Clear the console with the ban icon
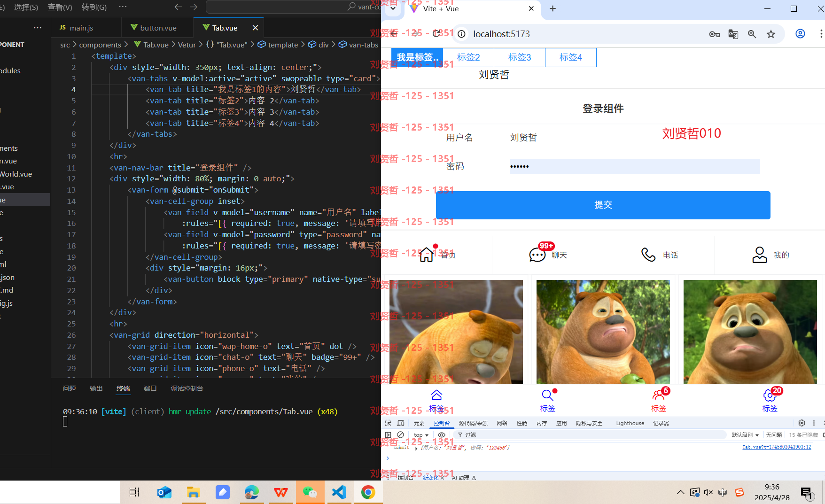 pyautogui.click(x=400, y=435)
